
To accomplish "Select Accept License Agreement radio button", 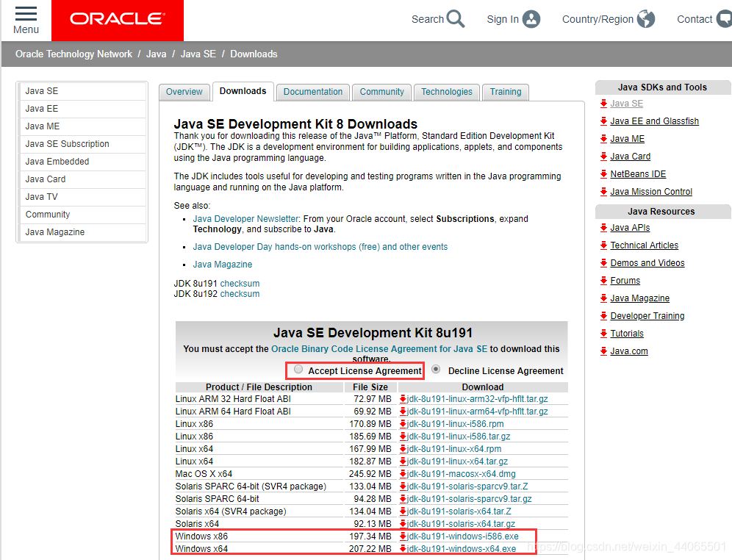I will tap(298, 370).
